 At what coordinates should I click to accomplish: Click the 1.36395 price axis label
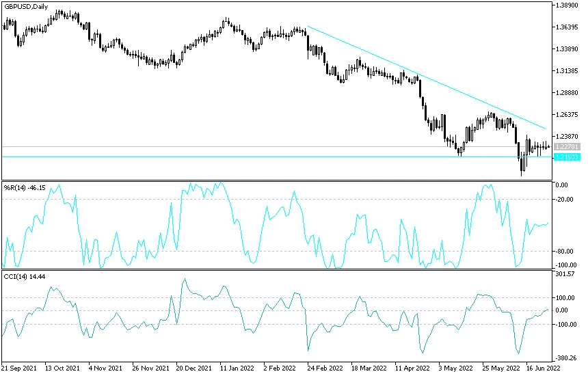pyautogui.click(x=567, y=27)
